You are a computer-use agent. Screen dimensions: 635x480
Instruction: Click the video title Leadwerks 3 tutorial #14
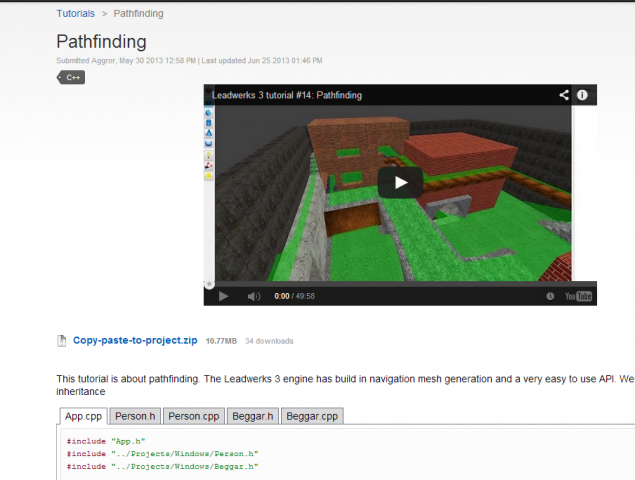tap(287, 95)
